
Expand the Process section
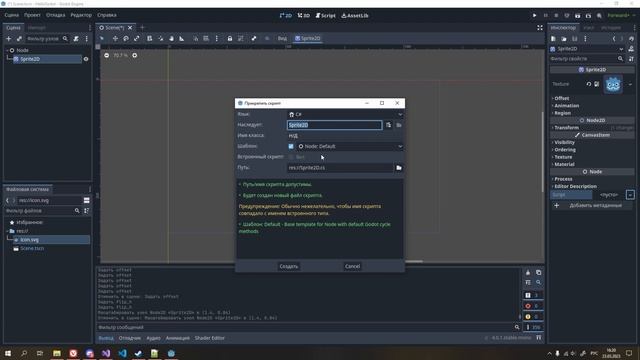(563, 179)
